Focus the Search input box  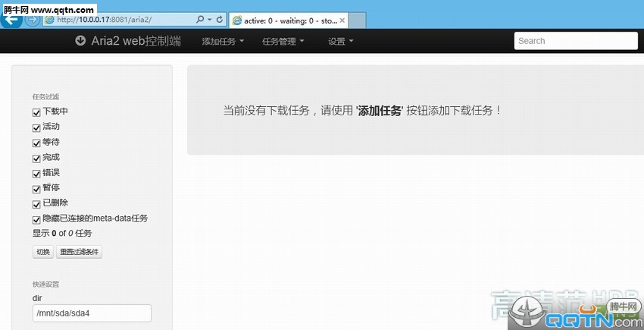[576, 41]
